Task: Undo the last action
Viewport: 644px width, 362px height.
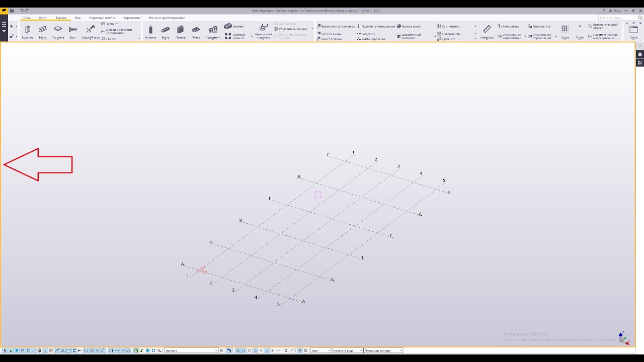Action: pos(22,11)
